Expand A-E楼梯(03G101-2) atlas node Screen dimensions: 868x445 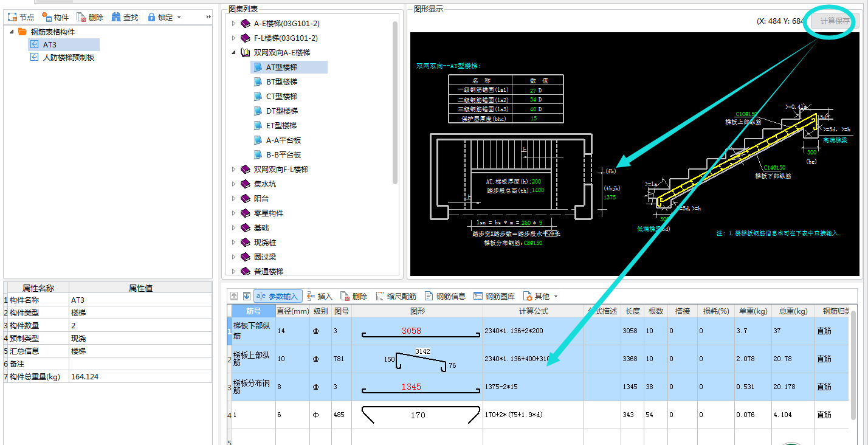coord(233,24)
